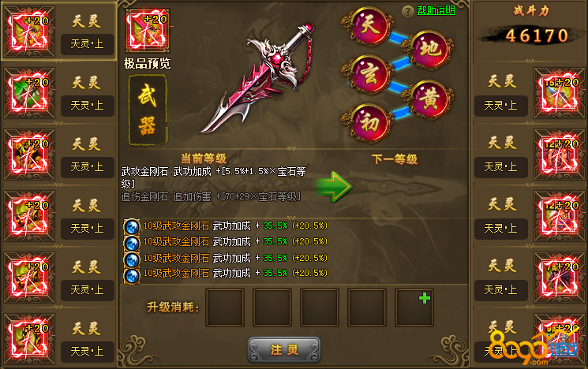Open the question mark help icon

click(407, 11)
